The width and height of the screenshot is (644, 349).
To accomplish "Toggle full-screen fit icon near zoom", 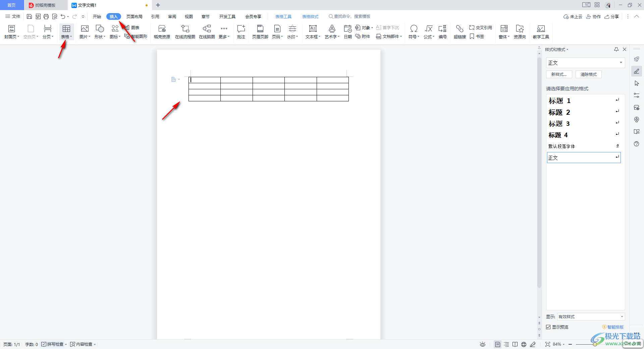I will pyautogui.click(x=547, y=344).
